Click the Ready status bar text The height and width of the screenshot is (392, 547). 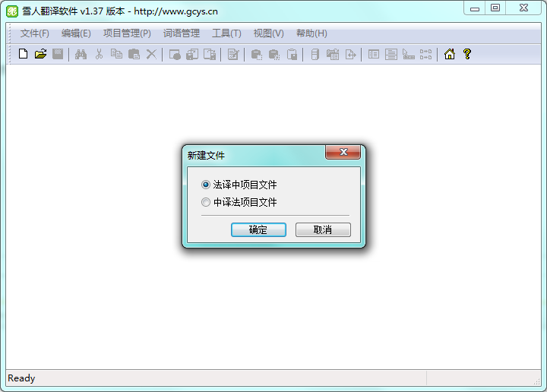[21, 378]
